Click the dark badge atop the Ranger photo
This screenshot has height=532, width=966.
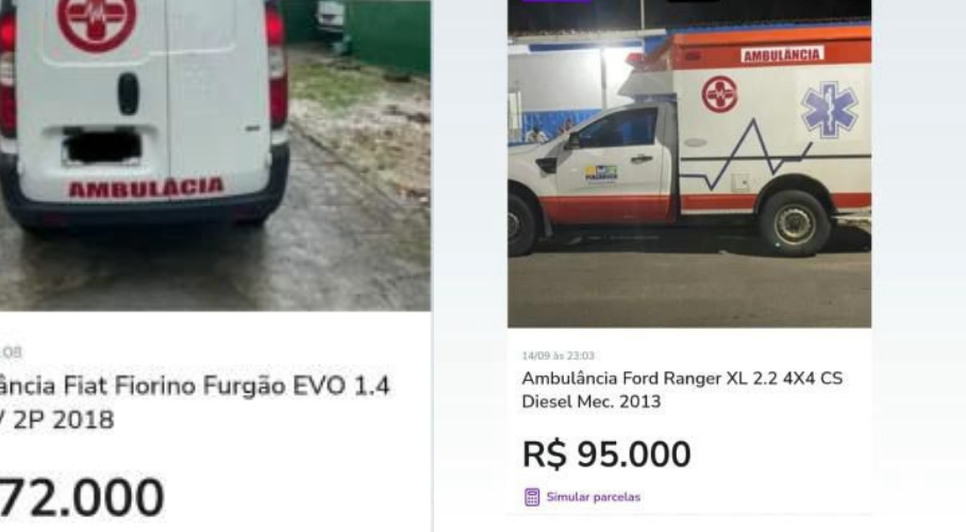(x=693, y=1)
